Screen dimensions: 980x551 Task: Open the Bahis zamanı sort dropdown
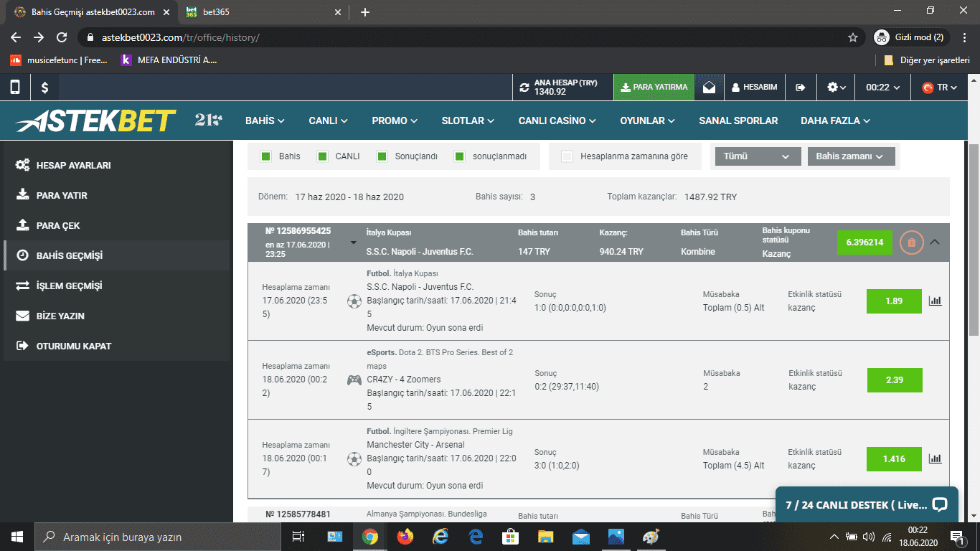(x=851, y=156)
